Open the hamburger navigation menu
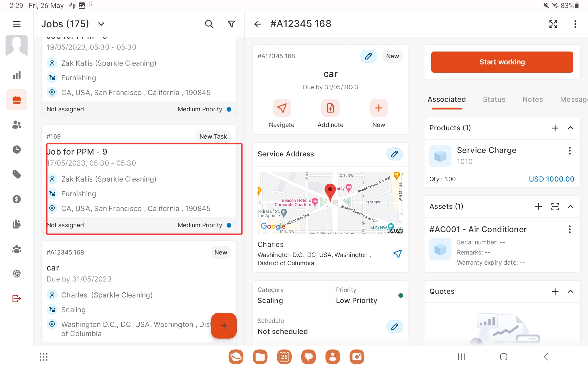588x368 pixels. [x=17, y=24]
